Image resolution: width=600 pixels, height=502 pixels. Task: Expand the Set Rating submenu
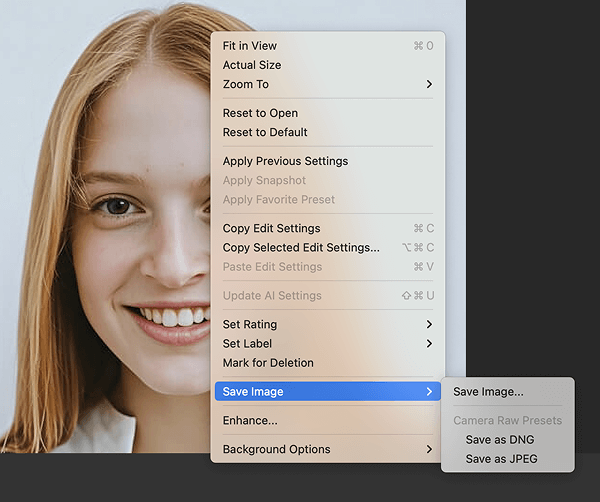[250, 324]
